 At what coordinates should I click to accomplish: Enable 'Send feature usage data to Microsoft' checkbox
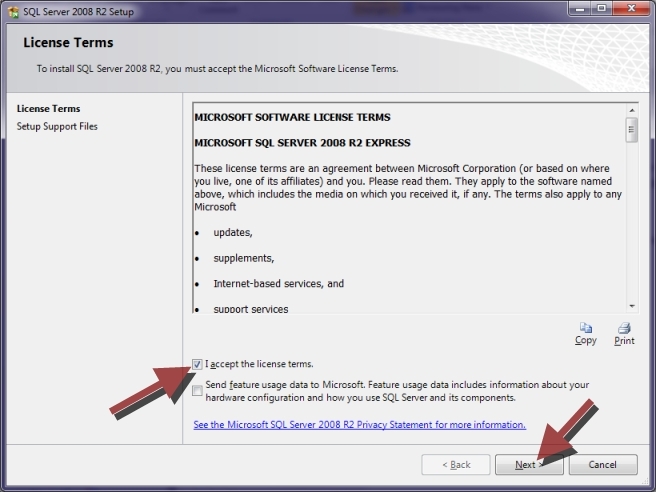click(x=197, y=391)
